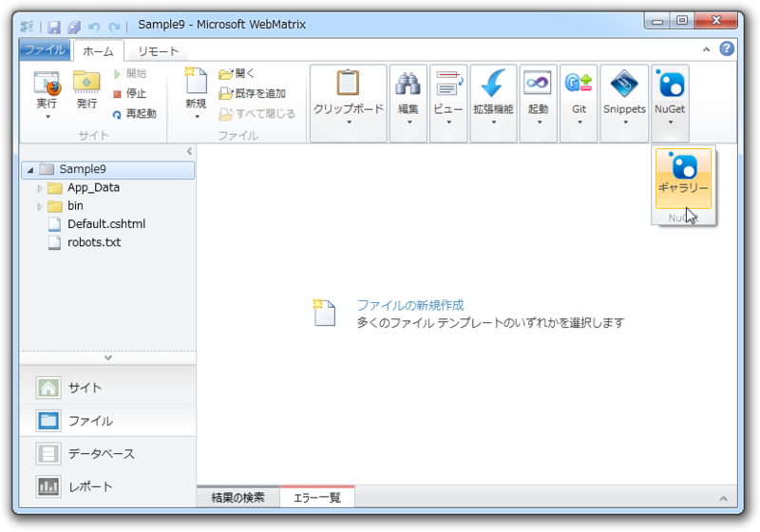
Task: Redo using the title bar redo arrow
Action: coord(114,27)
